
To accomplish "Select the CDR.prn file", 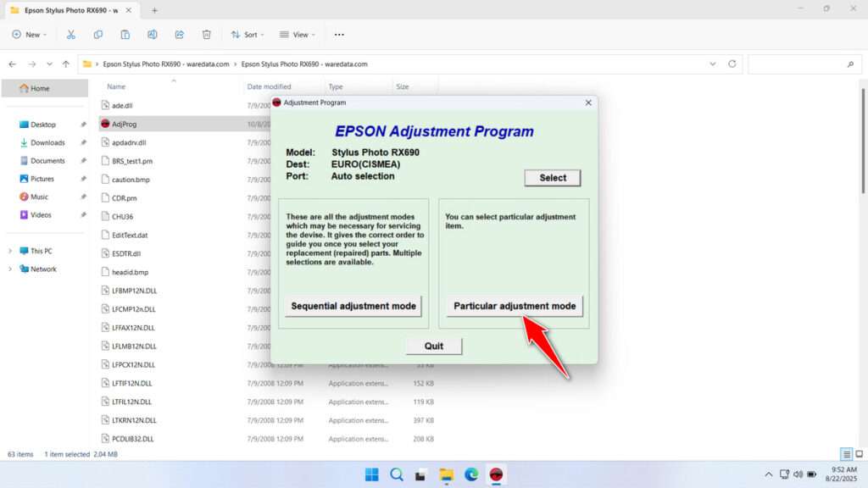I will click(124, 198).
